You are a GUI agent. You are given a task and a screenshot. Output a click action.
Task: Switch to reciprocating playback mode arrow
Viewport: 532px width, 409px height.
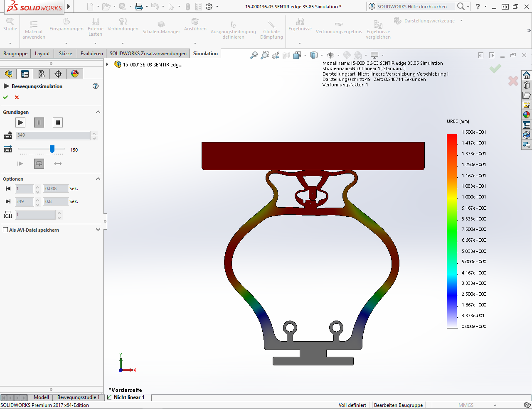click(x=58, y=164)
